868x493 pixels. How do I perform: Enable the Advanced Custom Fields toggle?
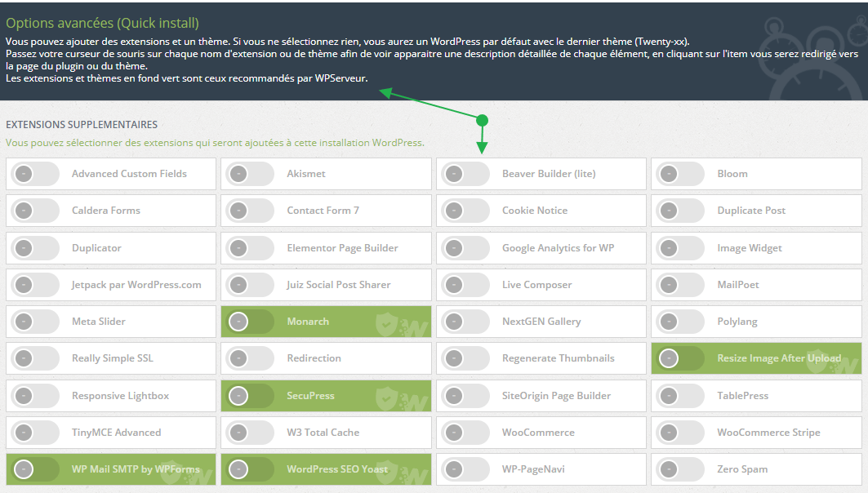point(35,174)
